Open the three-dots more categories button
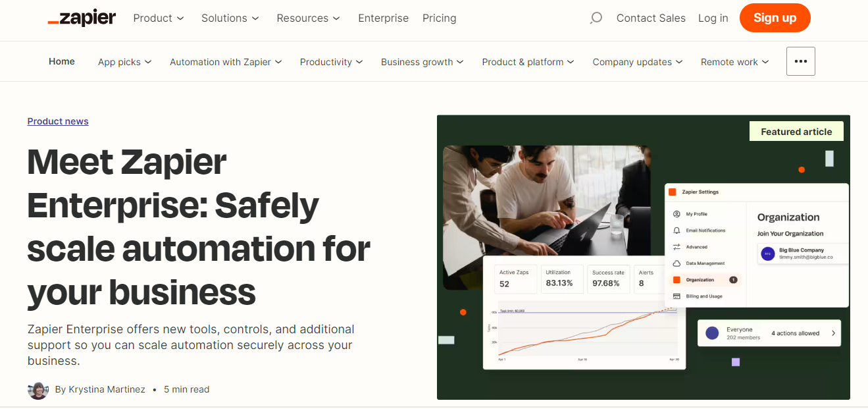The width and height of the screenshot is (868, 409). click(800, 61)
